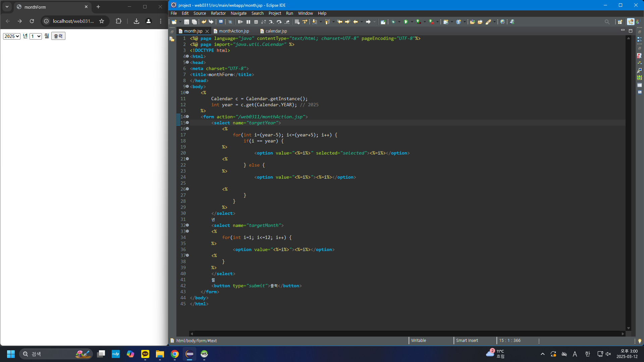The height and width of the screenshot is (362, 644).
Task: Click the Open Perspective icon
Action: (620, 22)
